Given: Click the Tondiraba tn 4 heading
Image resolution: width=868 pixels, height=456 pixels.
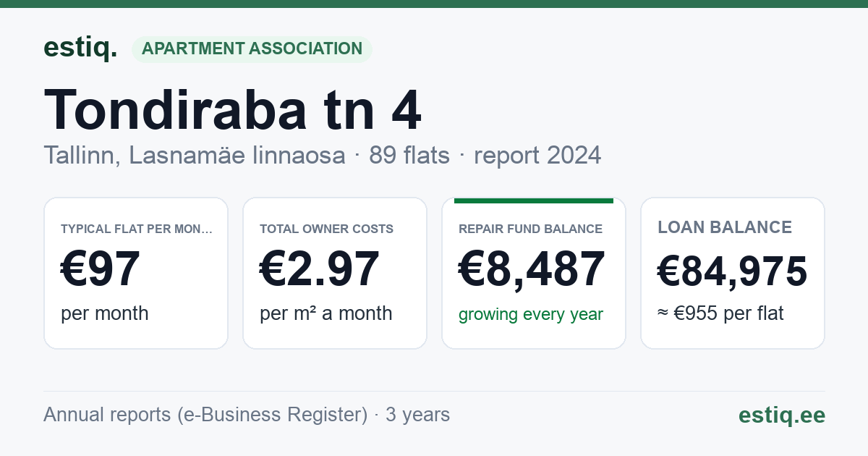Looking at the screenshot, I should pos(233,110).
